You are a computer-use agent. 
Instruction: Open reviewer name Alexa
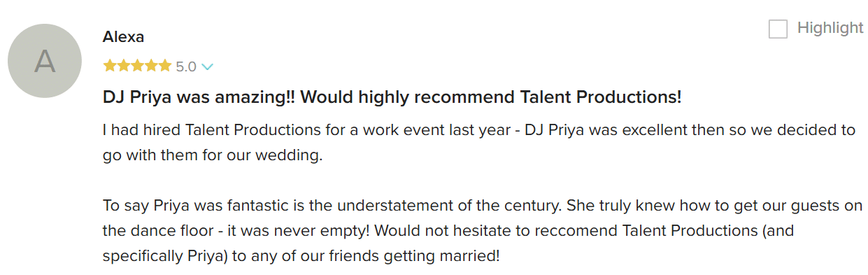(123, 36)
